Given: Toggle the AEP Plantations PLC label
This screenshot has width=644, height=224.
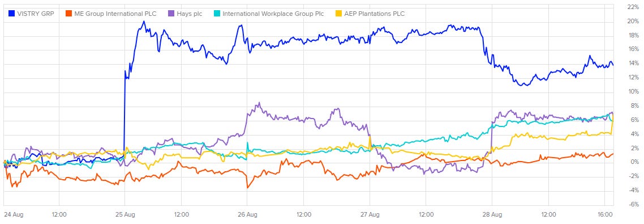Looking at the screenshot, I should 375,14.
